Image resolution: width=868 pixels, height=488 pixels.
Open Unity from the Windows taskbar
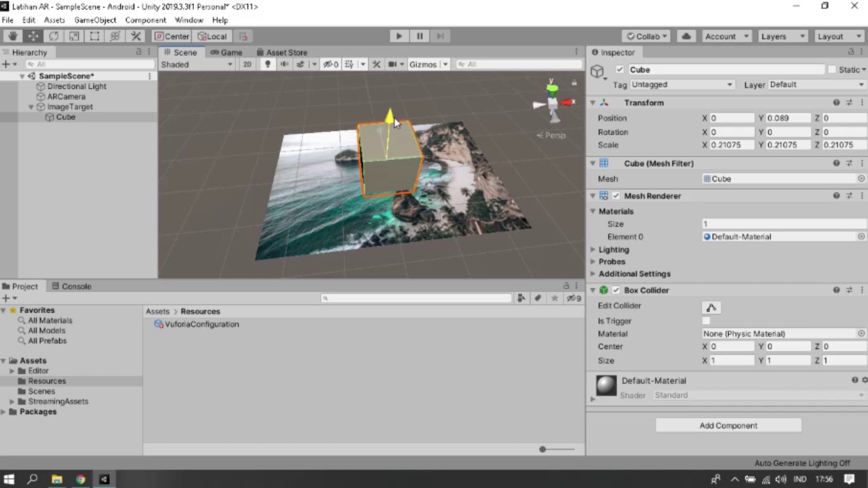tap(104, 480)
